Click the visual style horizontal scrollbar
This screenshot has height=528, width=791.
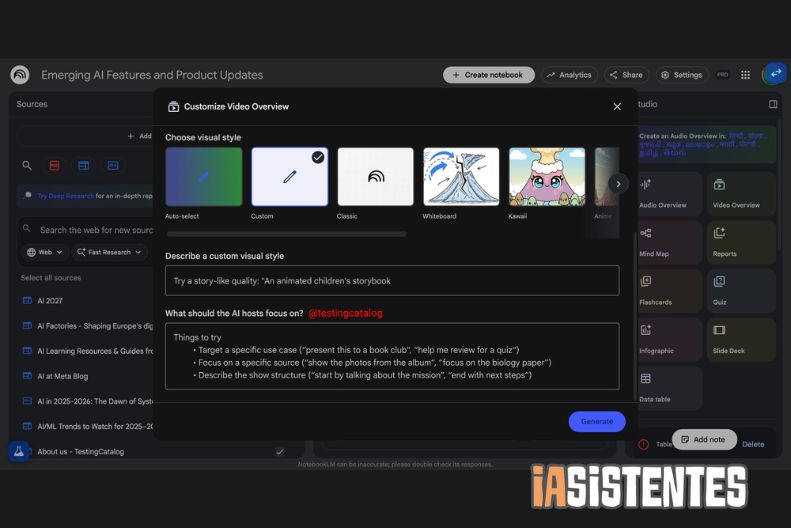[286, 234]
